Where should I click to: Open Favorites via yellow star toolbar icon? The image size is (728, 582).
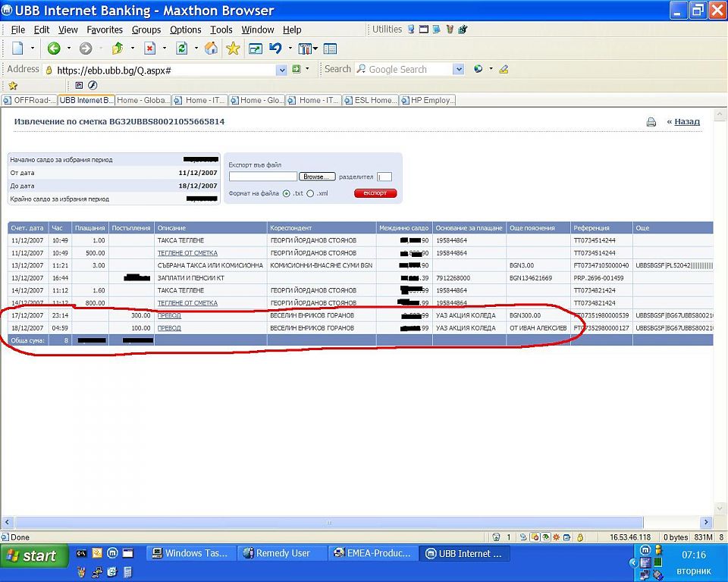[x=233, y=48]
